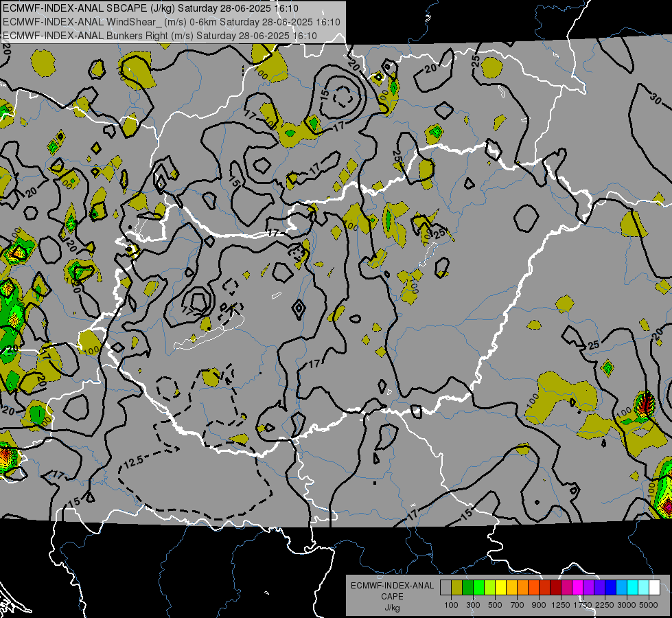Pick the azure light-blue legend swatch
This screenshot has height=618, width=672.
[x=622, y=588]
